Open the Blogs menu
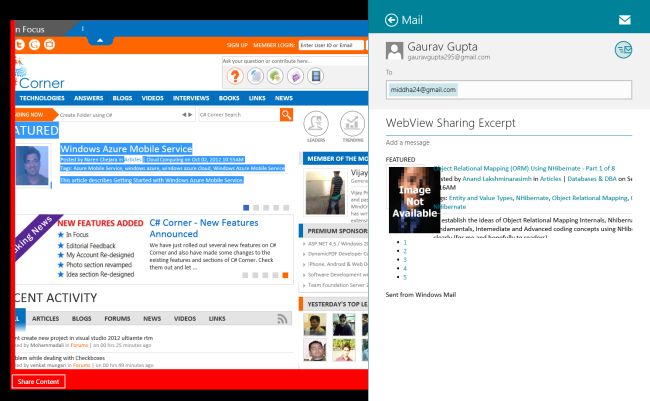This screenshot has height=401, width=650. [122, 98]
